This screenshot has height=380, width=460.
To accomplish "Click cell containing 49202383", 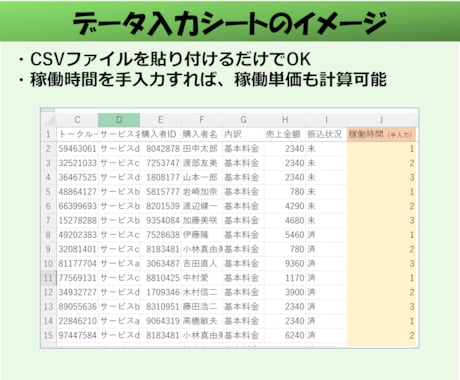I will 77,235.
